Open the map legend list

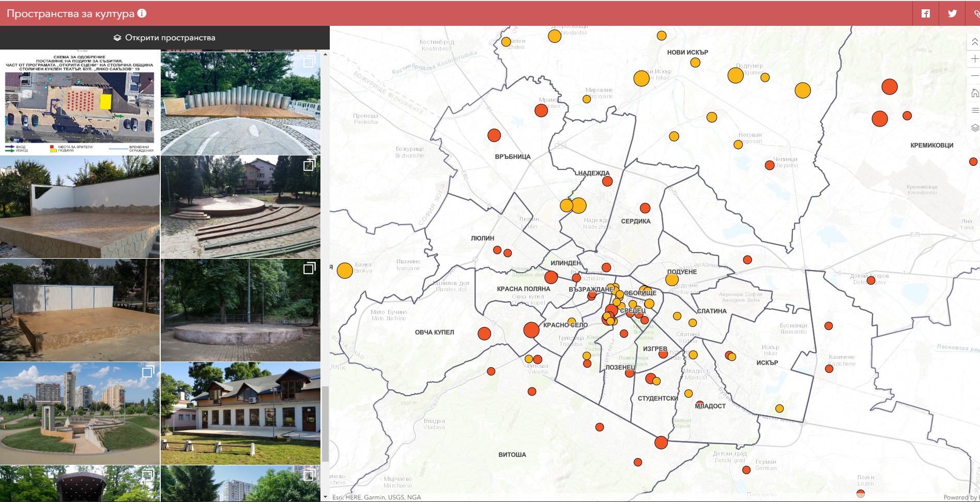[x=974, y=110]
